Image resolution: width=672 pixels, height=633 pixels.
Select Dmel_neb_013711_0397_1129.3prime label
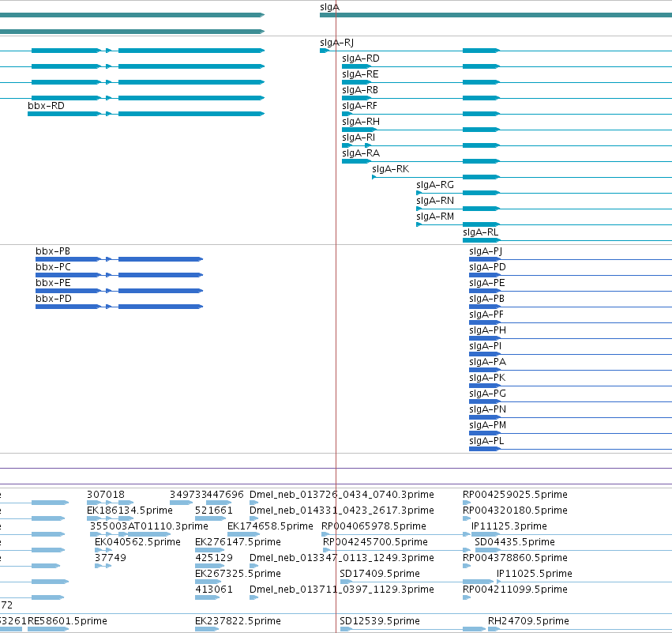click(x=342, y=590)
